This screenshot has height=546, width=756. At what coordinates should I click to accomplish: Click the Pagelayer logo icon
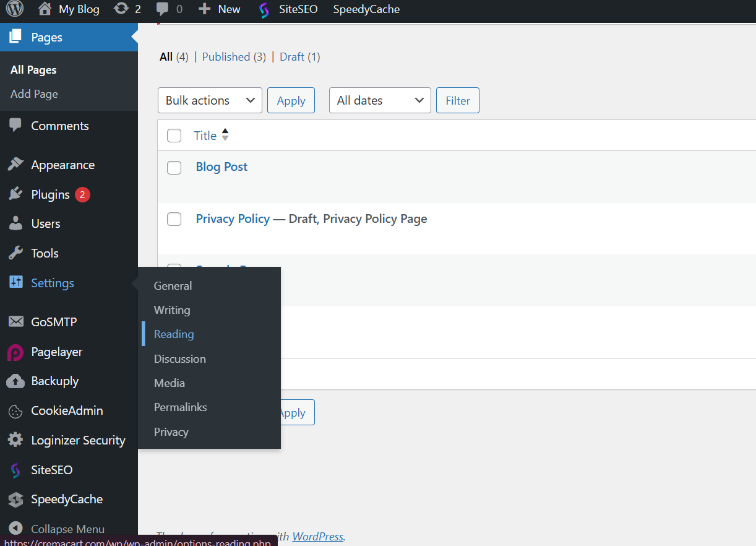(x=15, y=352)
